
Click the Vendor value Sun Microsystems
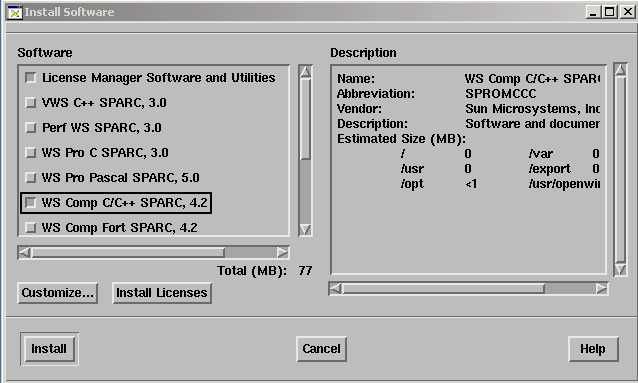[x=532, y=109]
